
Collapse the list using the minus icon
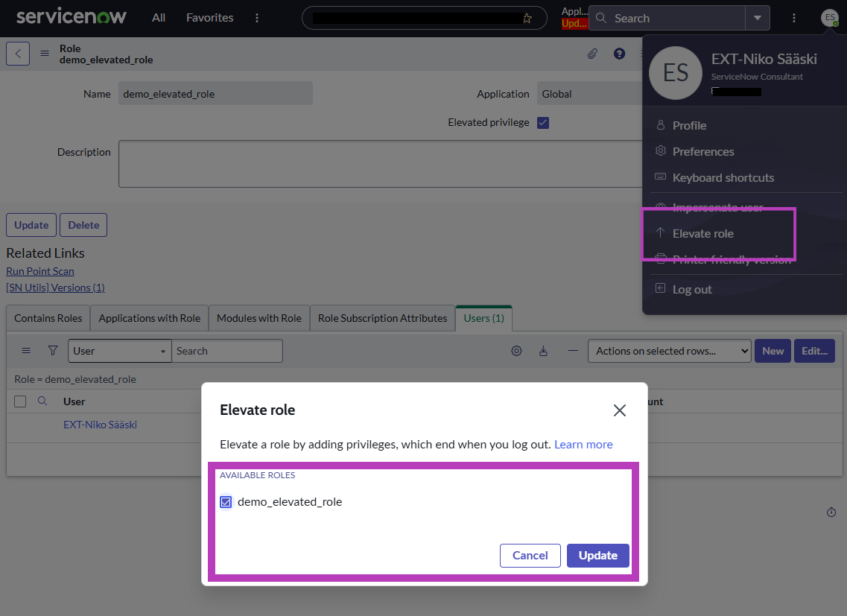click(573, 351)
